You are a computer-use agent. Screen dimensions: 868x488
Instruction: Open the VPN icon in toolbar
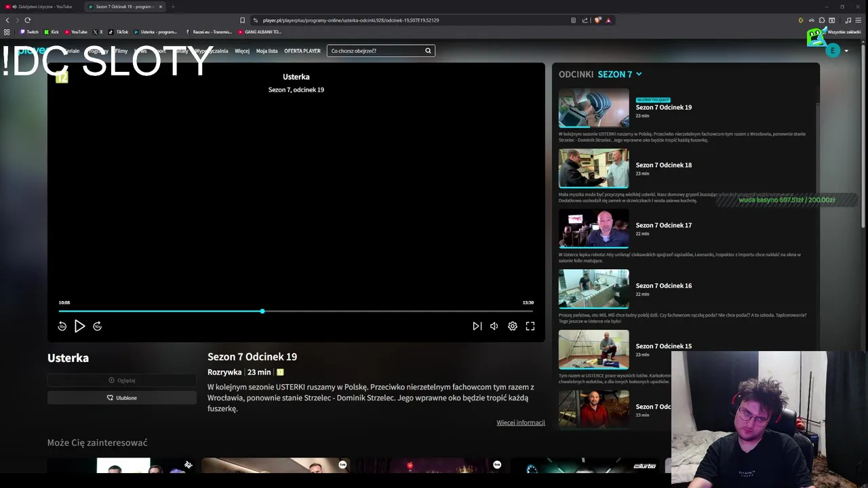coord(811,20)
